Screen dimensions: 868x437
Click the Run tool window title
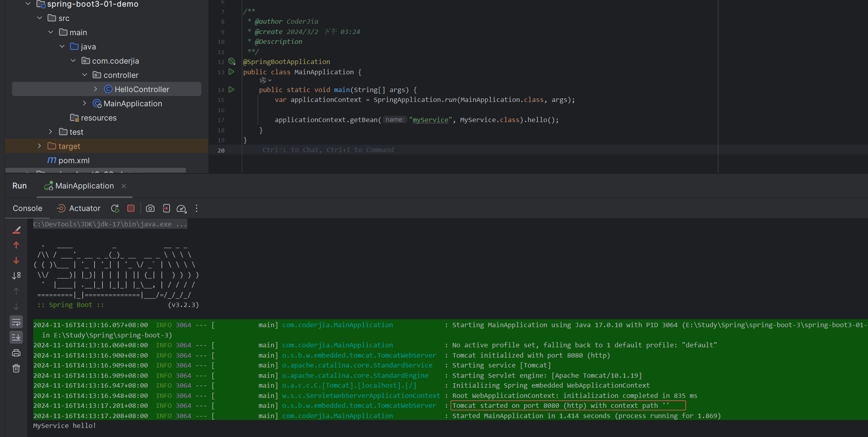pyautogui.click(x=19, y=186)
